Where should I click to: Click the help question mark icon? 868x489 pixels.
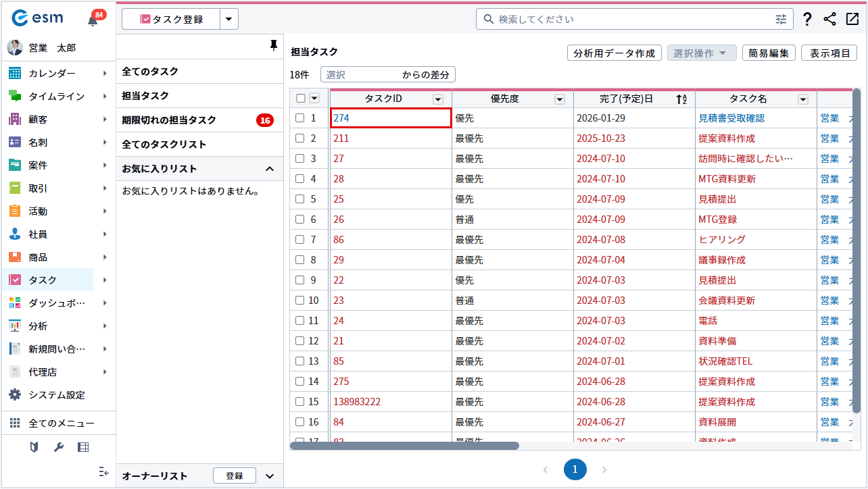(807, 20)
